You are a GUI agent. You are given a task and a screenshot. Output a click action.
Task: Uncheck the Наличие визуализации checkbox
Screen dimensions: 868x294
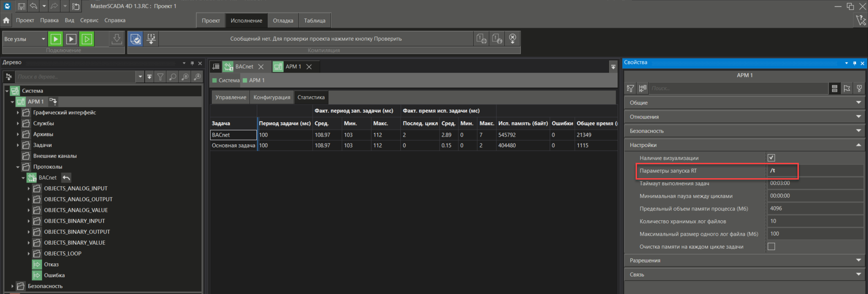point(771,158)
